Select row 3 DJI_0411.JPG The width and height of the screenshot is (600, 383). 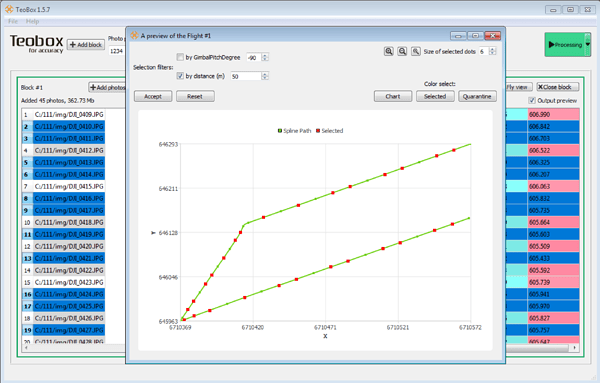pos(69,139)
